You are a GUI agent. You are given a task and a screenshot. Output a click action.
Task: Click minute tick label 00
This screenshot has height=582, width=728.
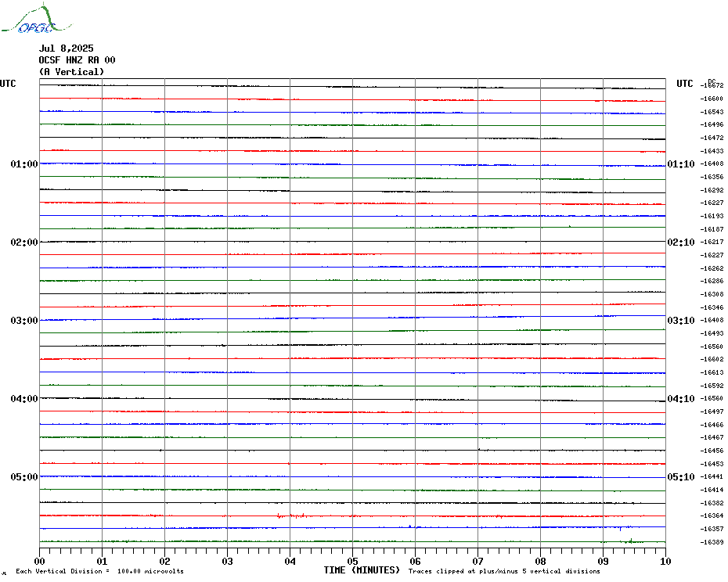click(x=39, y=561)
